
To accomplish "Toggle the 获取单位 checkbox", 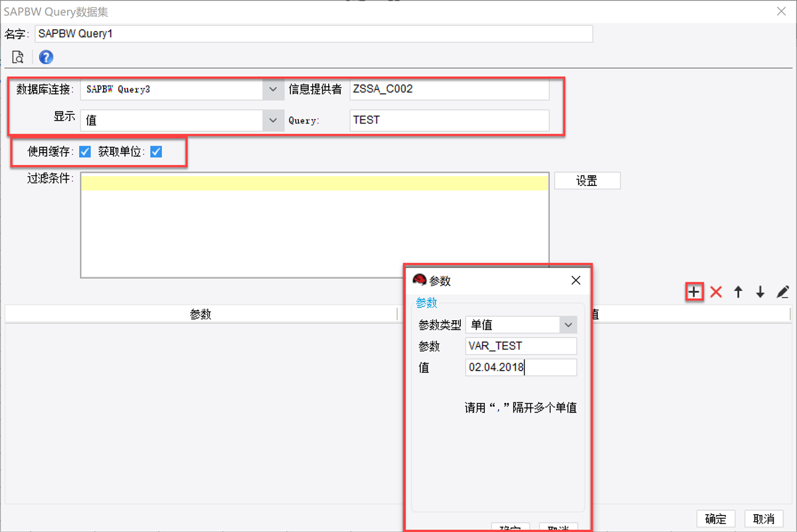I will coord(156,152).
